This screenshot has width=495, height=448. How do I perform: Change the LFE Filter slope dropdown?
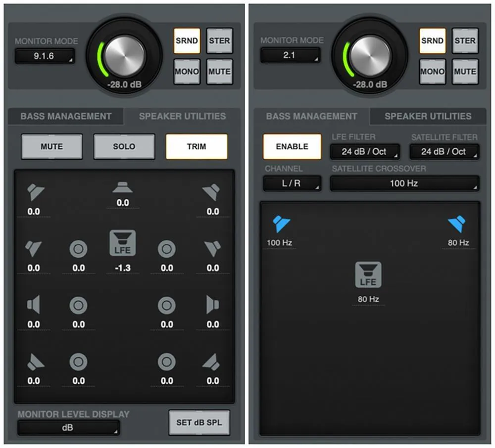(x=364, y=151)
